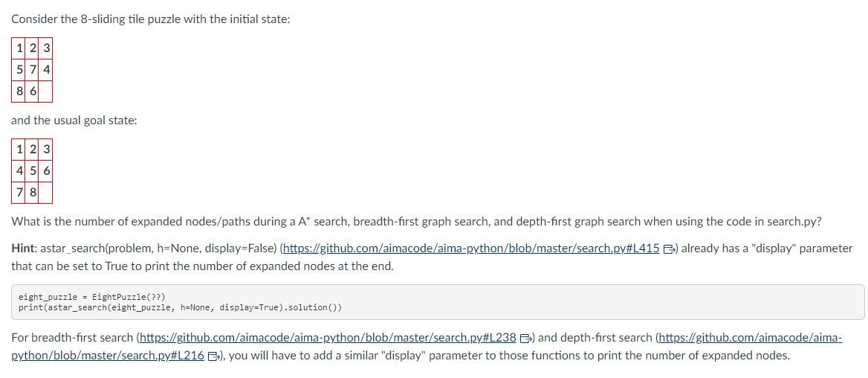This screenshot has height=378, width=868.
Task: Select tile 6 in the goal state grid
Action: pos(46,170)
